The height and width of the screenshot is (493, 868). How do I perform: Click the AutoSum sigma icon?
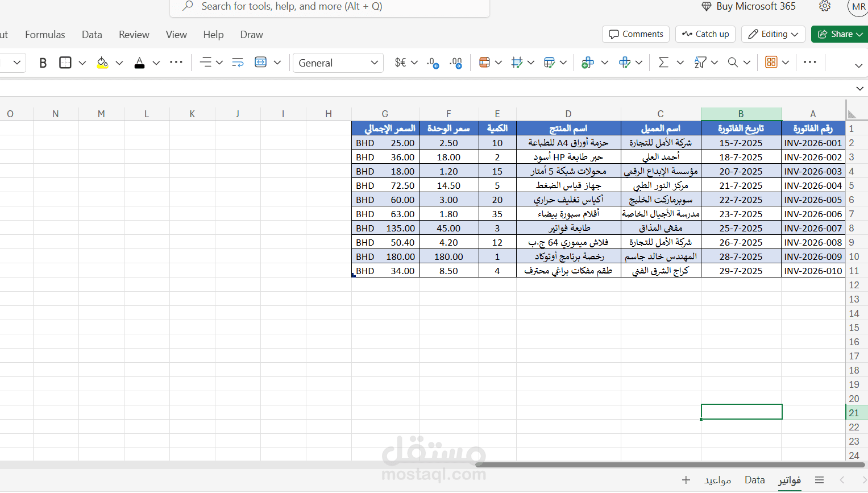(663, 63)
